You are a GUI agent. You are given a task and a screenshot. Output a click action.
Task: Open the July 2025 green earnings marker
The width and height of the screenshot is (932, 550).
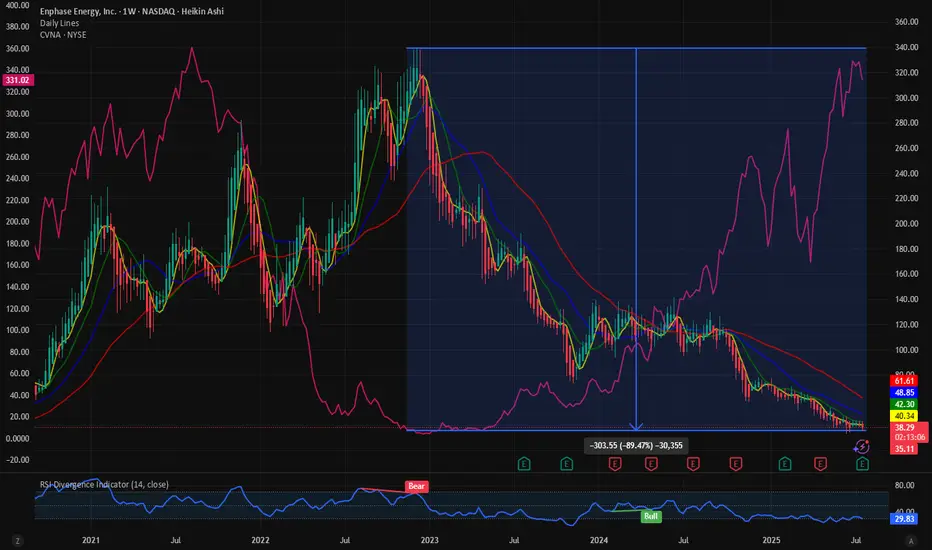point(862,464)
